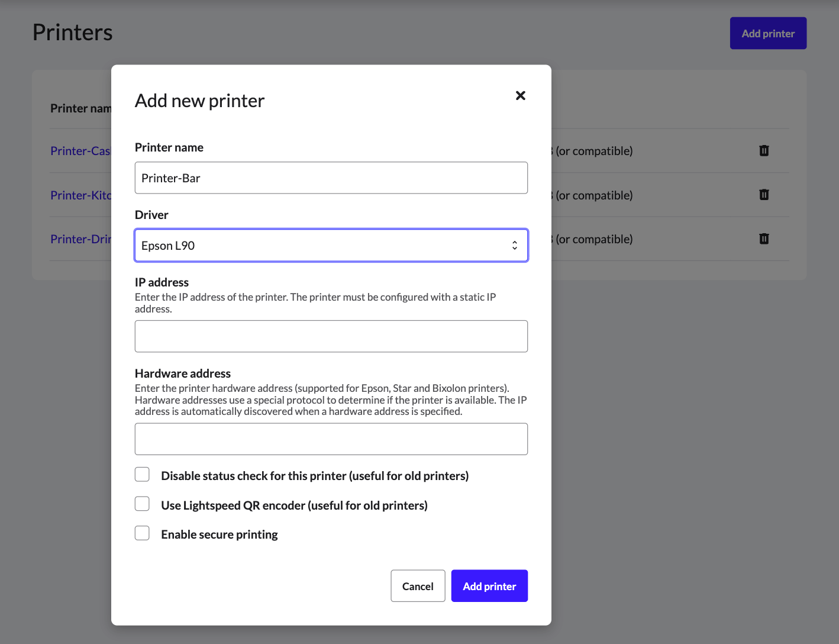Delete the Printer-Drinks printer using trash icon
This screenshot has width=839, height=644.
[764, 239]
